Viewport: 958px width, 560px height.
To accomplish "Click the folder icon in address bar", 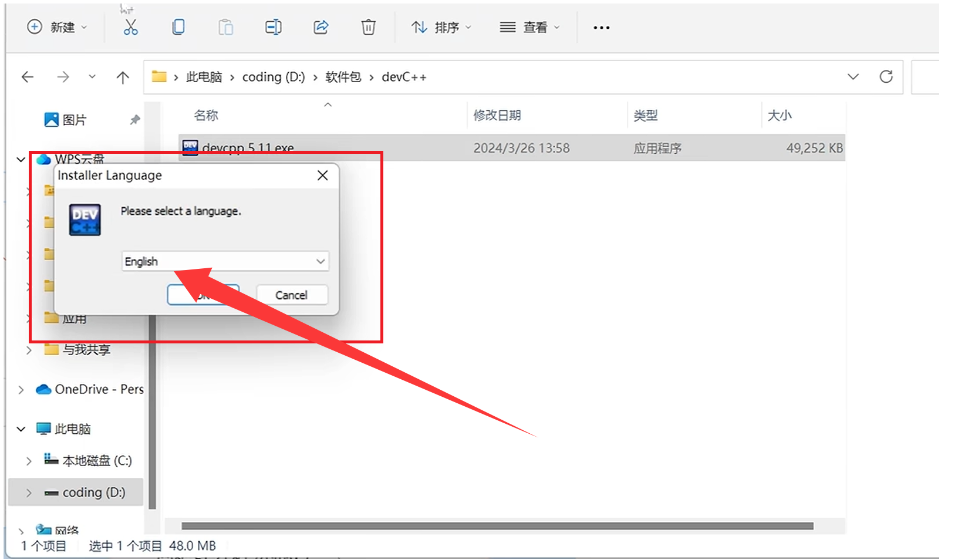I will click(x=159, y=76).
